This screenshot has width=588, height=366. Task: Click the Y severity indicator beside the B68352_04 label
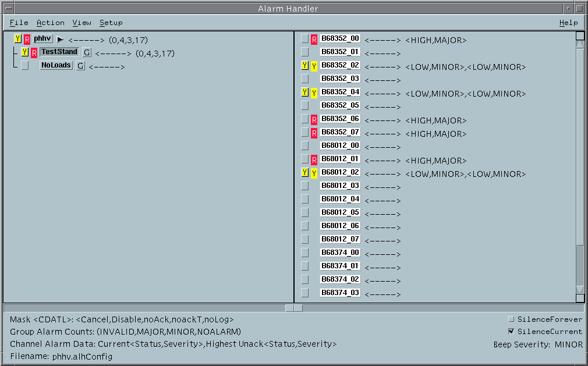pos(314,93)
